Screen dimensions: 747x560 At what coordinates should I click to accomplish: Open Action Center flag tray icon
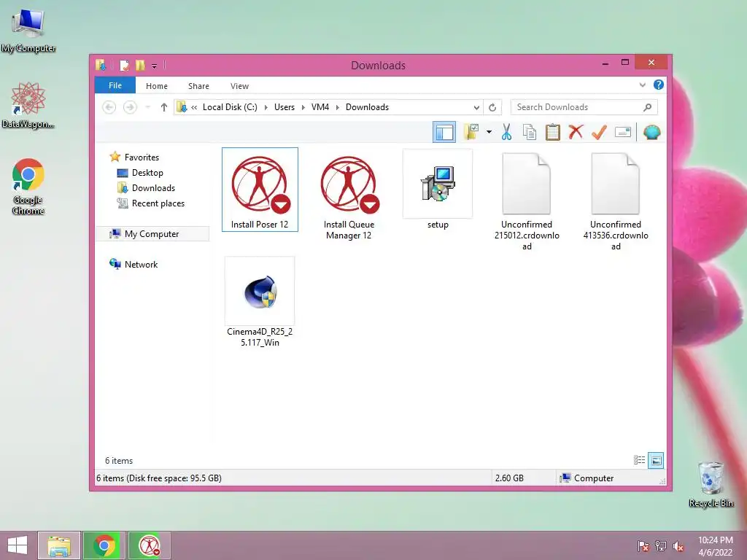(x=643, y=546)
